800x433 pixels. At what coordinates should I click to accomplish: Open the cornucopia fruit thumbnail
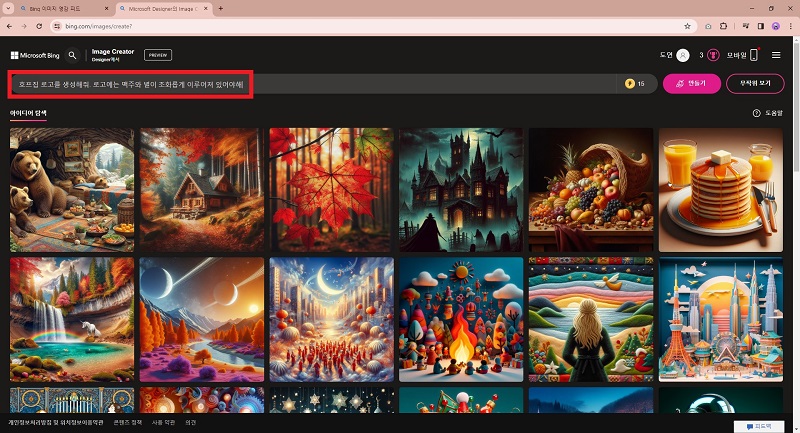tap(591, 190)
